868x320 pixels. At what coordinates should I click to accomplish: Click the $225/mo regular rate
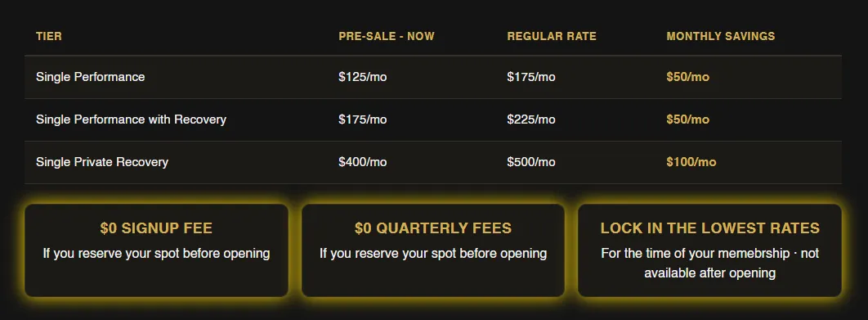[x=531, y=119]
